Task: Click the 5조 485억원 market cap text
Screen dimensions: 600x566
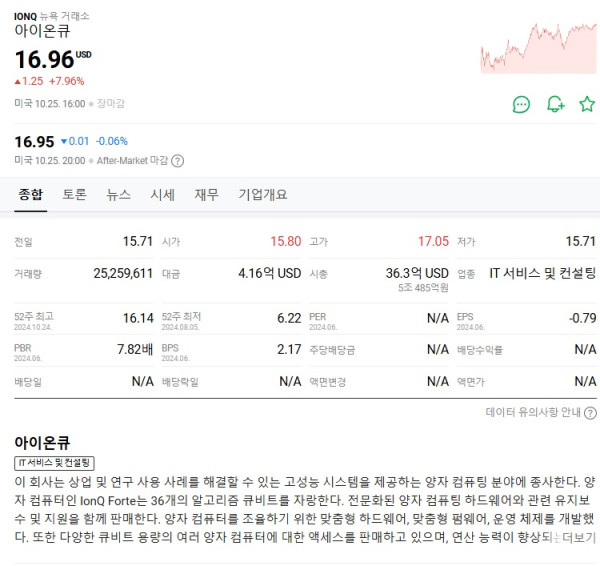Action: pos(423,288)
